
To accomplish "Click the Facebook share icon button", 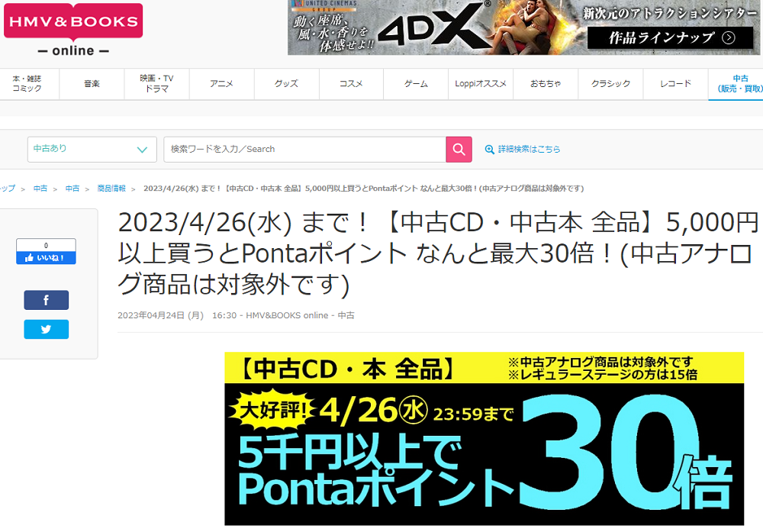I will [x=47, y=300].
